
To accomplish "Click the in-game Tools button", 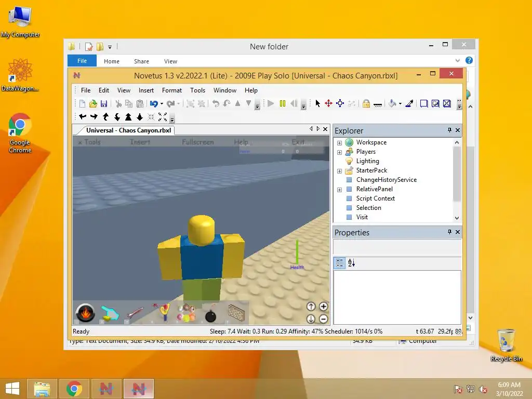I will pyautogui.click(x=92, y=142).
